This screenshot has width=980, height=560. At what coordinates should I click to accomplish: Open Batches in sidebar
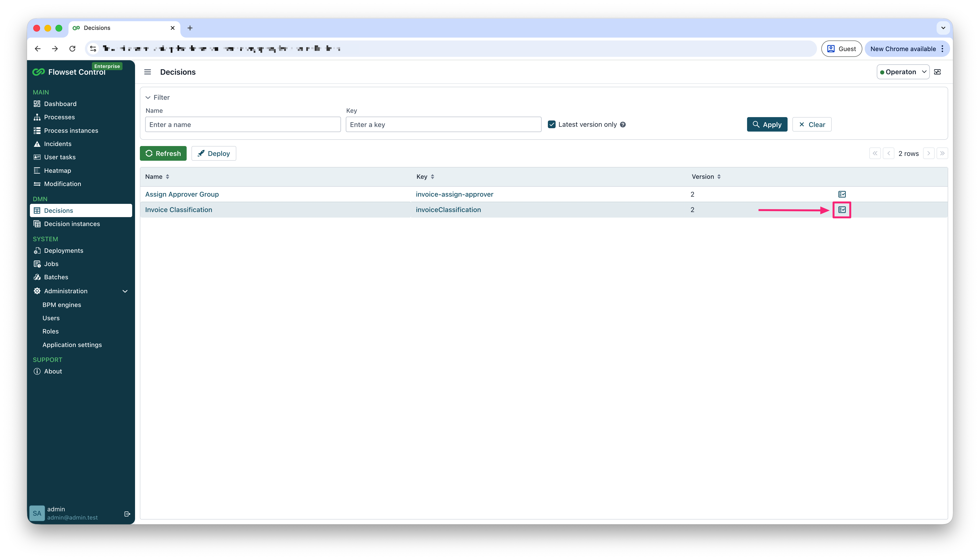pos(81,277)
